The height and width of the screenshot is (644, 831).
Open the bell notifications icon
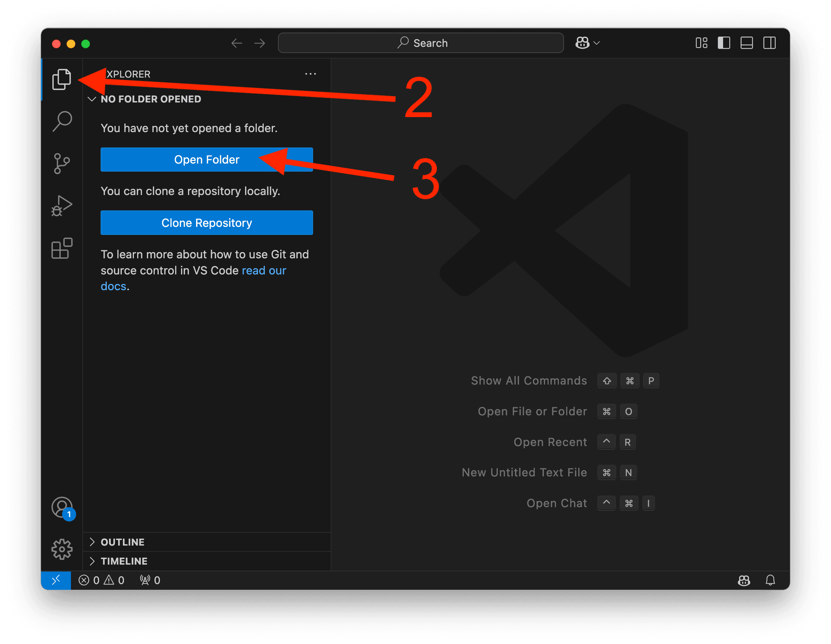[x=771, y=580]
